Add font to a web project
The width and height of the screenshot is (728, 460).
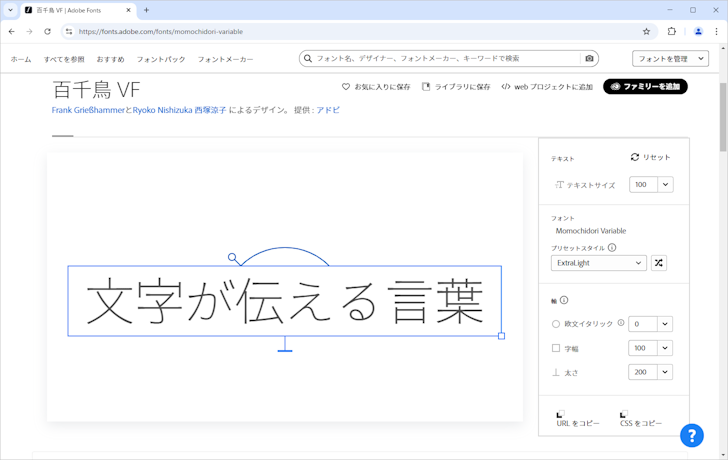coord(547,87)
